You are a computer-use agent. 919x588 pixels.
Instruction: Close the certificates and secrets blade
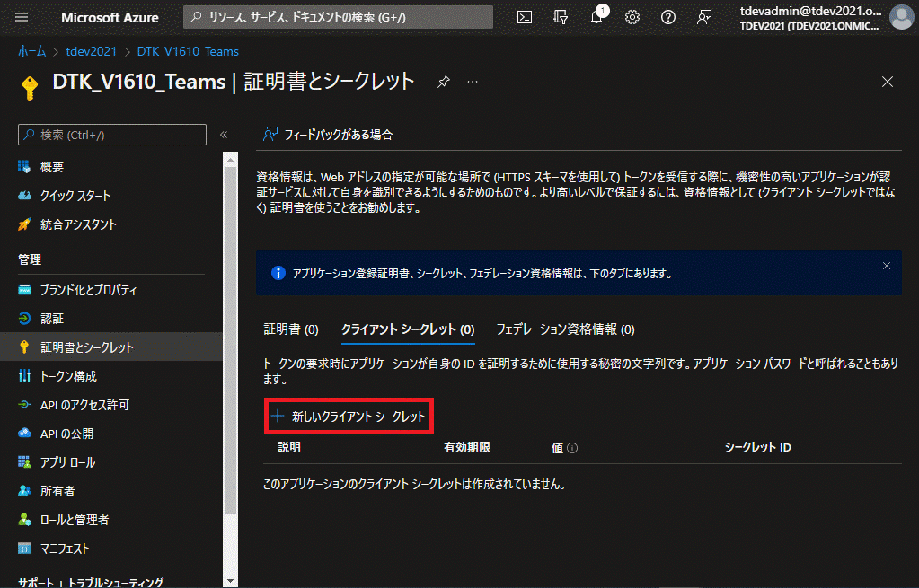click(888, 82)
